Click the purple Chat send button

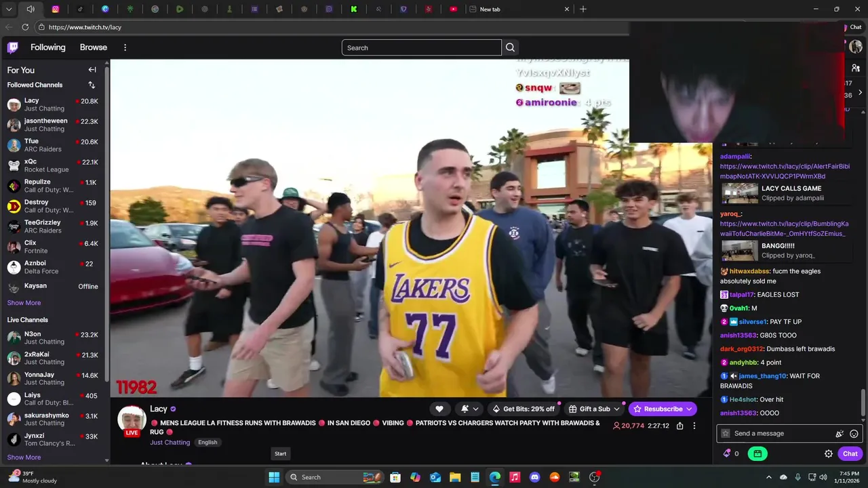850,453
